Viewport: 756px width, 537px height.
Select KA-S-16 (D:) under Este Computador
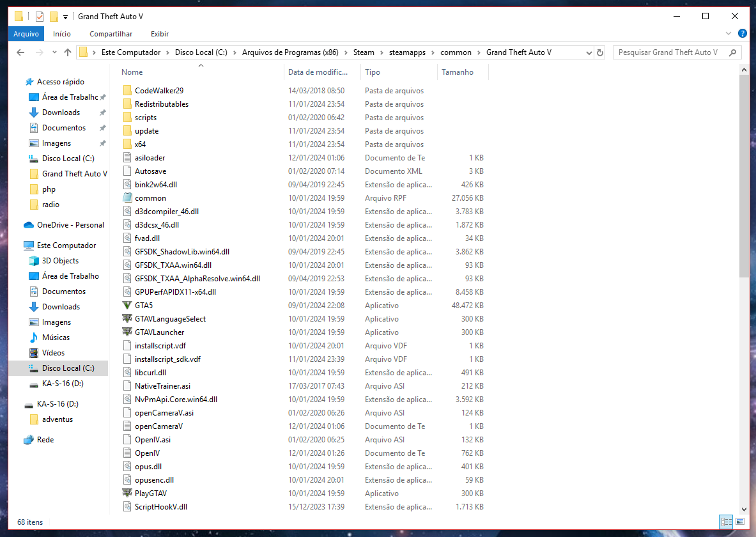coord(63,384)
